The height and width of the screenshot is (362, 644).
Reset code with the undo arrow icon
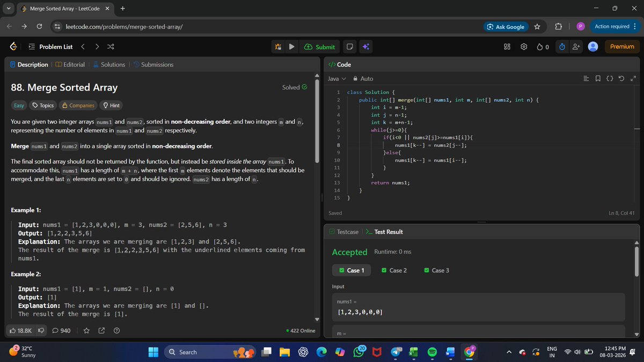point(621,79)
